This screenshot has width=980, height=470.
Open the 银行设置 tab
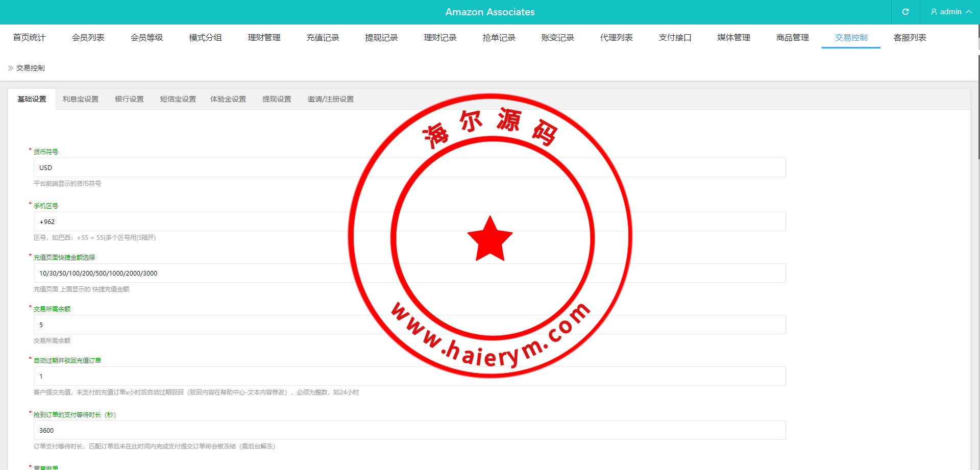[x=129, y=99]
